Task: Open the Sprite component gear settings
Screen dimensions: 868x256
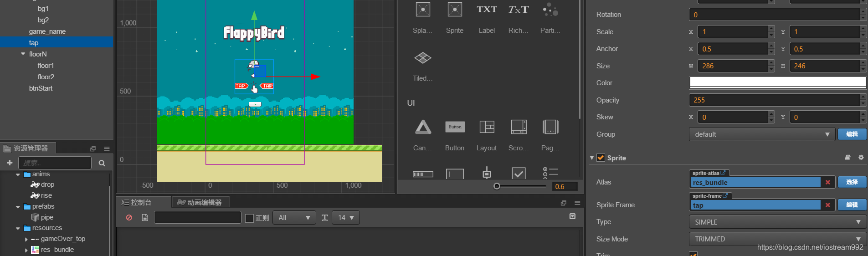Action: pos(861,158)
